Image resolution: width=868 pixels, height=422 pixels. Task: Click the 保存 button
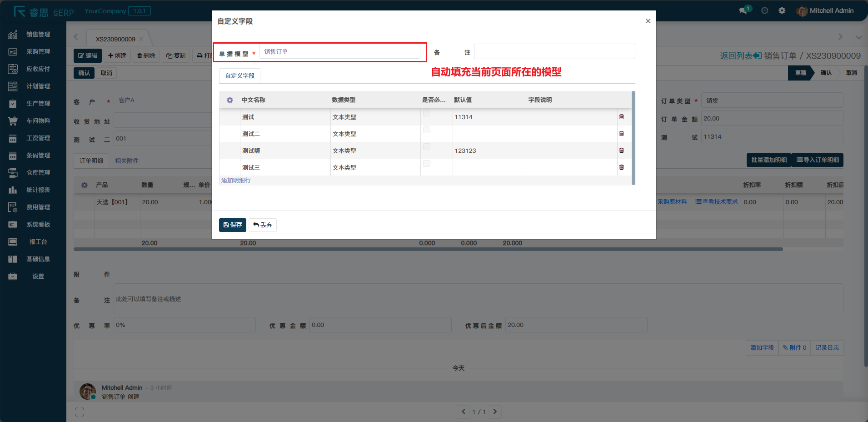coord(233,225)
